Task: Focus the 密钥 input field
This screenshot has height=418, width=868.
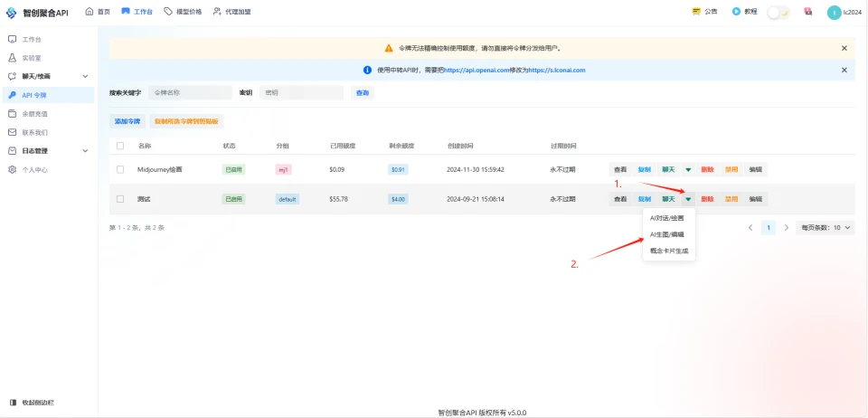Action: pyautogui.click(x=301, y=93)
